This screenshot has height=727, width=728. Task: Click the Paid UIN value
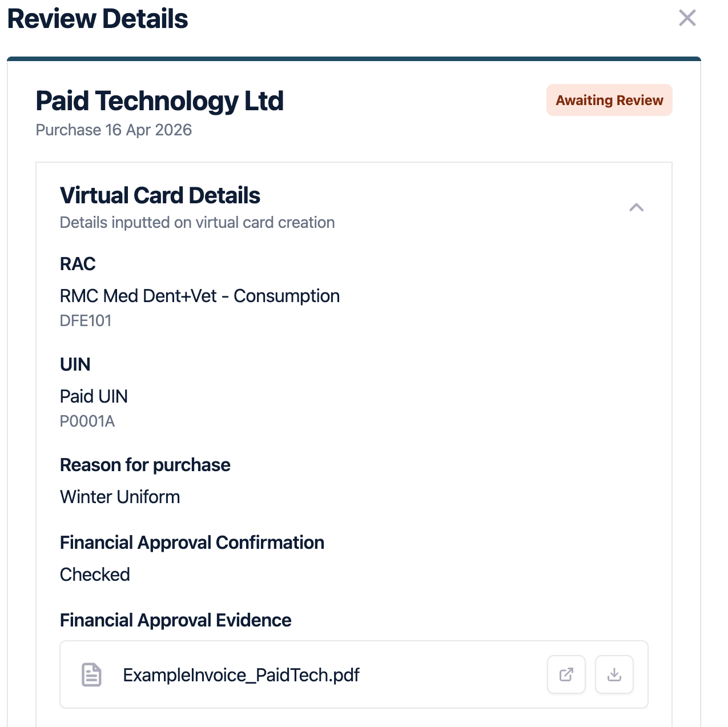tap(94, 396)
